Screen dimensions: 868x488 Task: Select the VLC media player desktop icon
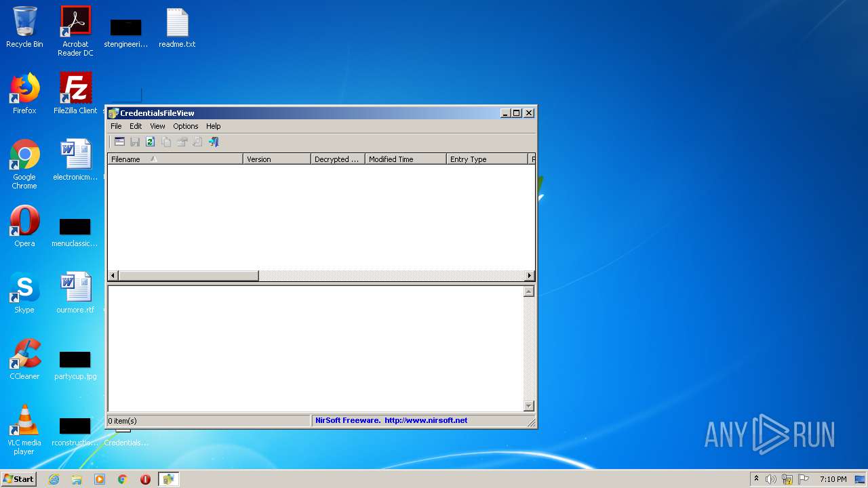point(24,430)
